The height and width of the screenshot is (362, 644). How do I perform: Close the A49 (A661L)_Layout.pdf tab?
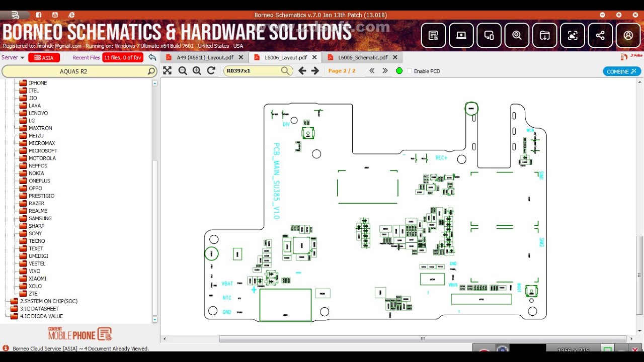tap(241, 58)
